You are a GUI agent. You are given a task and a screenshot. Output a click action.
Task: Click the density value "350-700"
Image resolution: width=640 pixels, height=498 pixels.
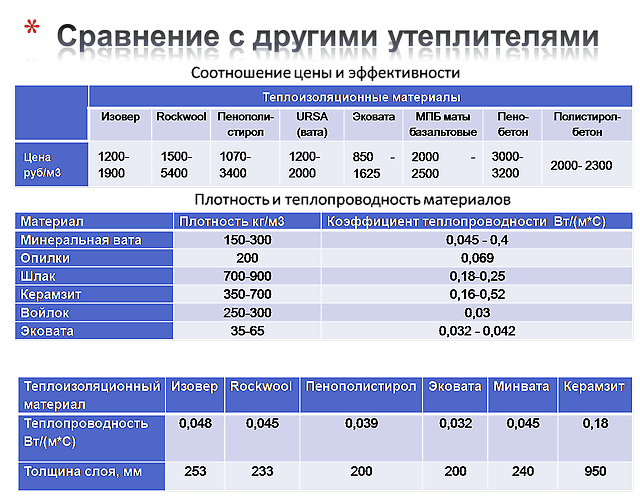(x=247, y=294)
